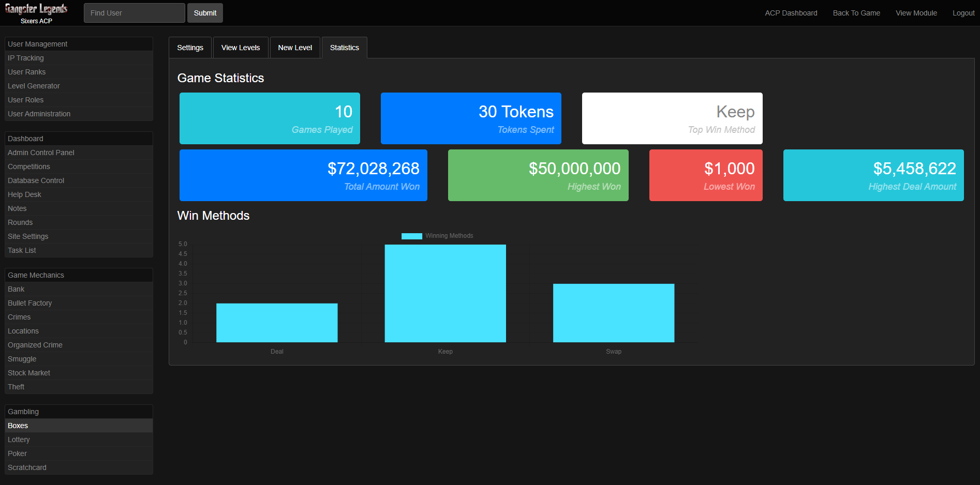This screenshot has width=980, height=485.
Task: Click the Keep bar in chart
Action: point(445,293)
